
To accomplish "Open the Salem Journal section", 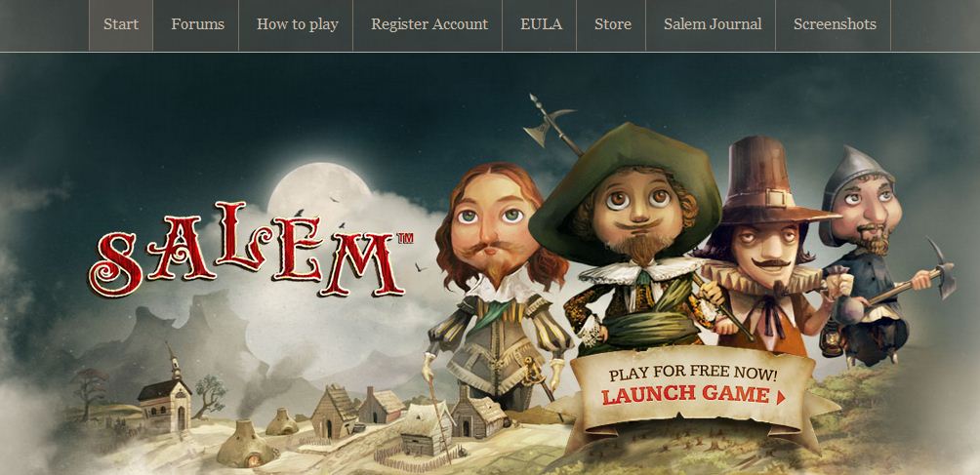I will coord(712,25).
